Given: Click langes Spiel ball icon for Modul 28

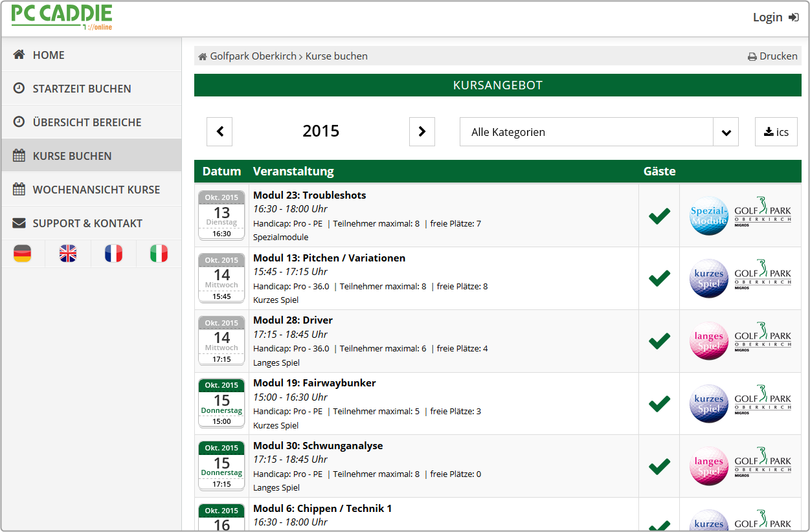Looking at the screenshot, I should click(709, 341).
